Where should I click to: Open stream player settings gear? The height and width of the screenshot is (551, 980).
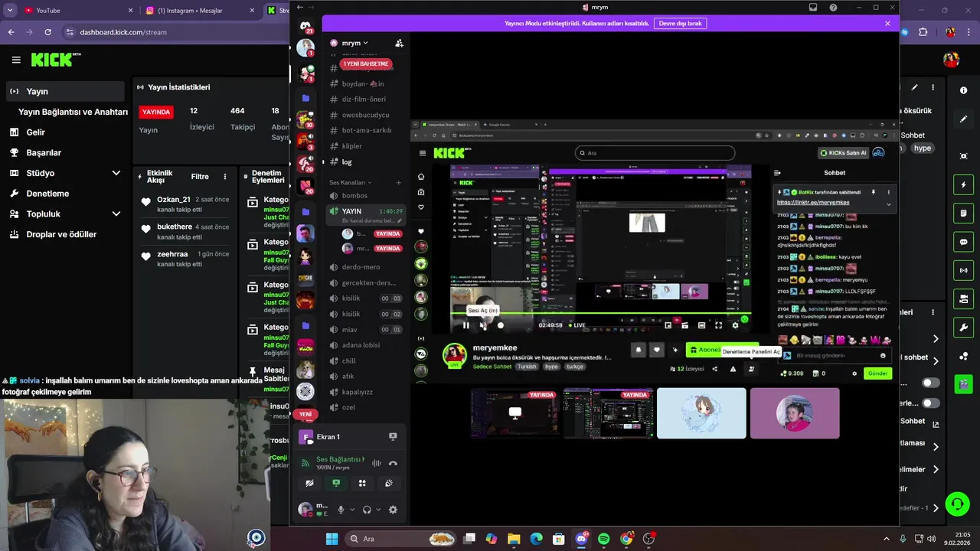point(735,325)
